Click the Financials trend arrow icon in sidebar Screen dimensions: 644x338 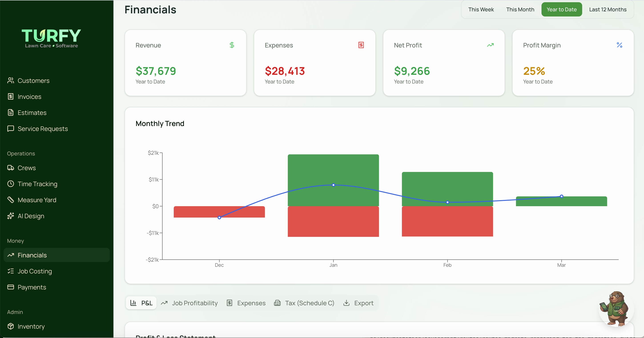(10, 255)
